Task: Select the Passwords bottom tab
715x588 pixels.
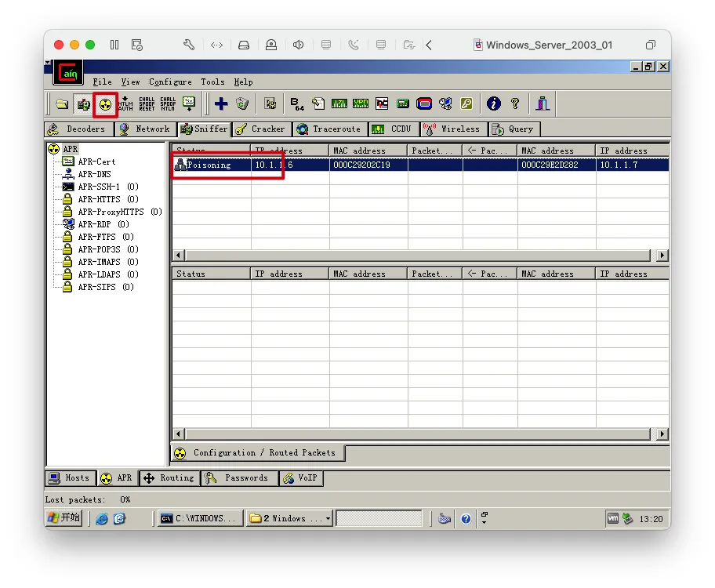Action: (239, 478)
